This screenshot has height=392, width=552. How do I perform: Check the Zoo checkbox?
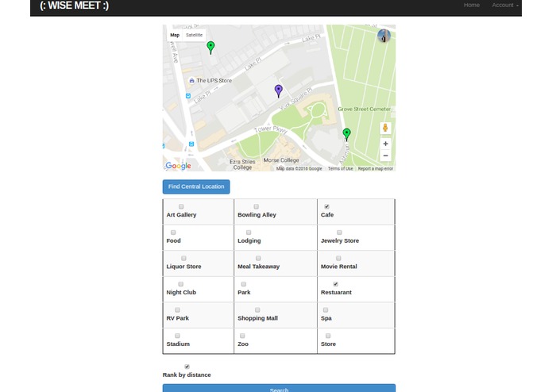point(242,336)
